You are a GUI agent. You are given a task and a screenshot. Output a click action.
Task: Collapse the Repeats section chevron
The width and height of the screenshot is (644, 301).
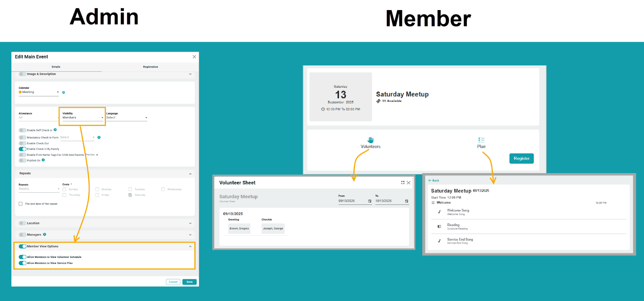(x=190, y=174)
